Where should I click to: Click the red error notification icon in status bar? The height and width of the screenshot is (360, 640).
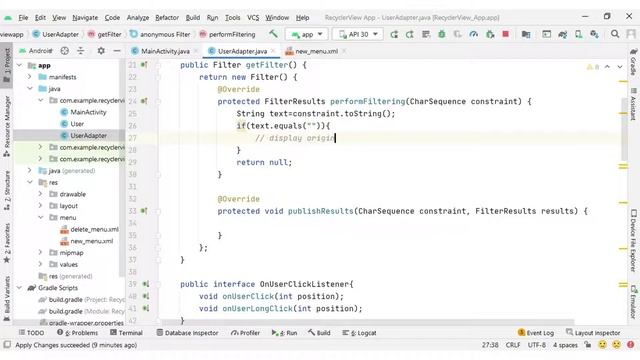631,345
